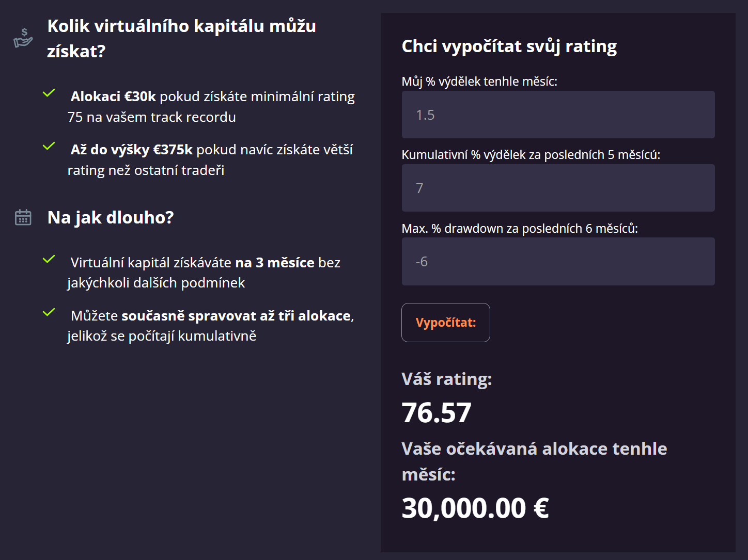
Task: Click green checkmark next to Alokaci €30k
Action: coord(49,93)
